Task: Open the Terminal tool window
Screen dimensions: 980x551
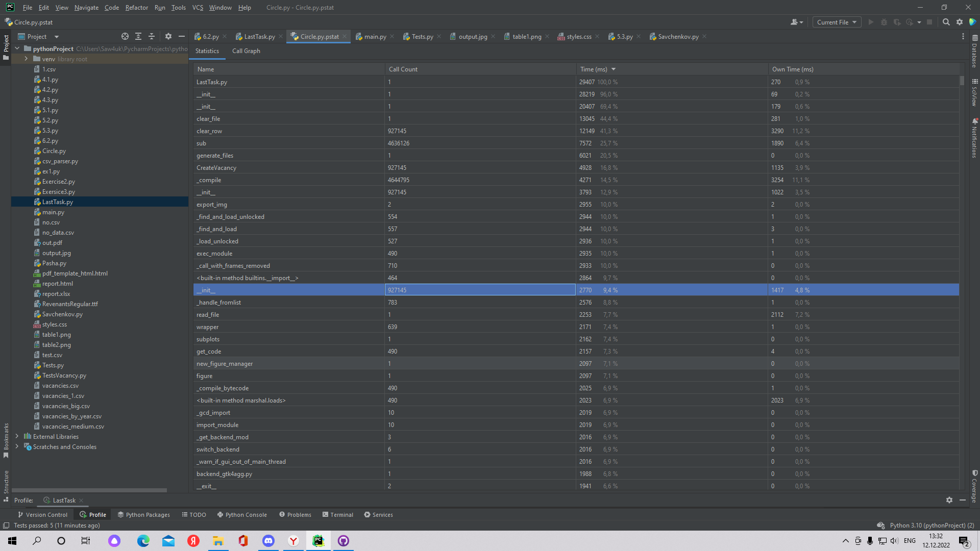Action: 337,515
